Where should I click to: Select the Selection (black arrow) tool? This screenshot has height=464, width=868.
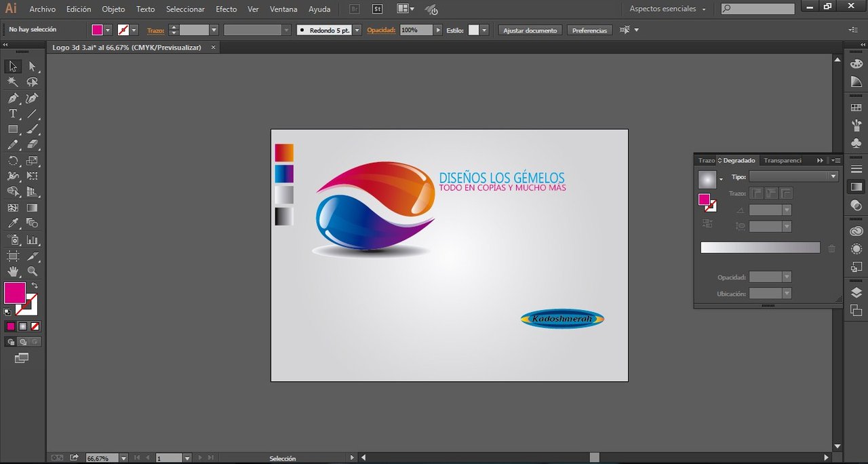[x=13, y=66]
